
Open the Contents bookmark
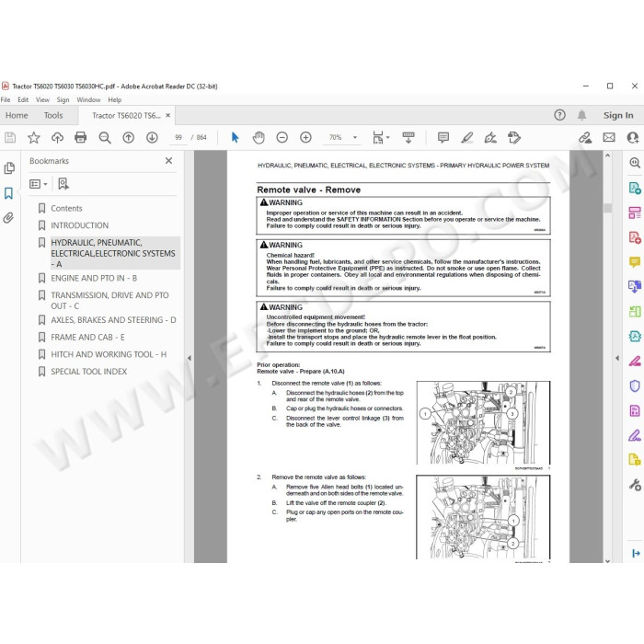pyautogui.click(x=66, y=208)
